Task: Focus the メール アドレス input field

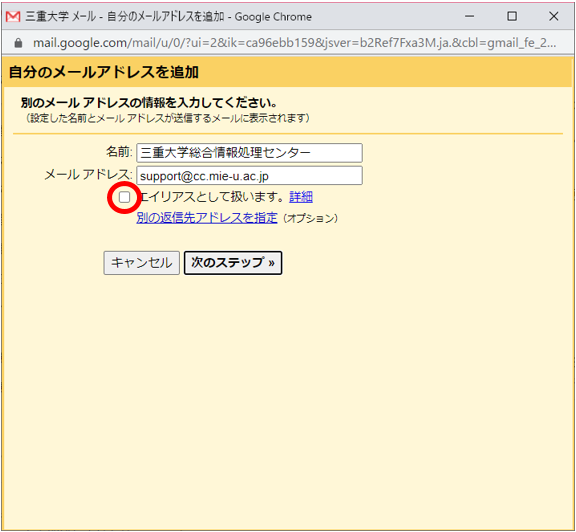Action: click(x=249, y=176)
